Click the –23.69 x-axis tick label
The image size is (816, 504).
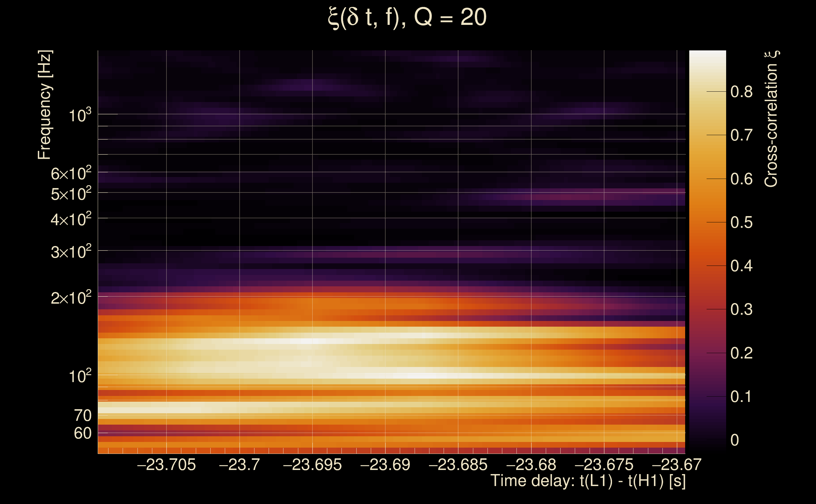pos(385,465)
